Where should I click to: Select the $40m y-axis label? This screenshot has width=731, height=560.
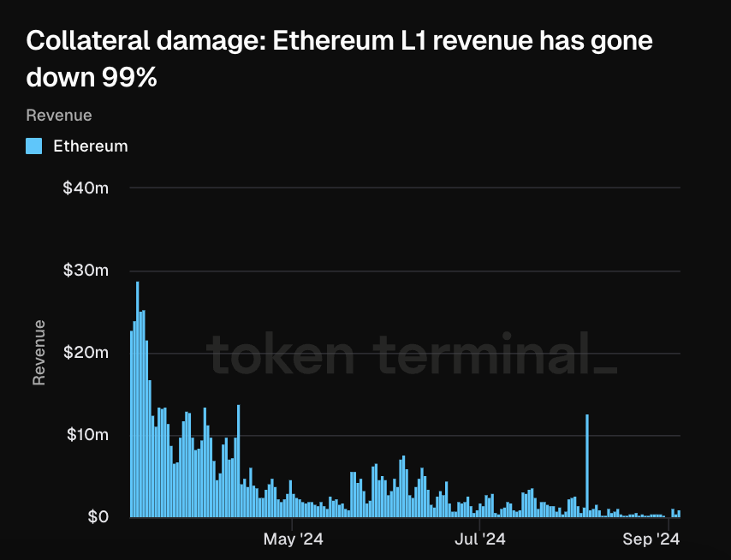(86, 188)
